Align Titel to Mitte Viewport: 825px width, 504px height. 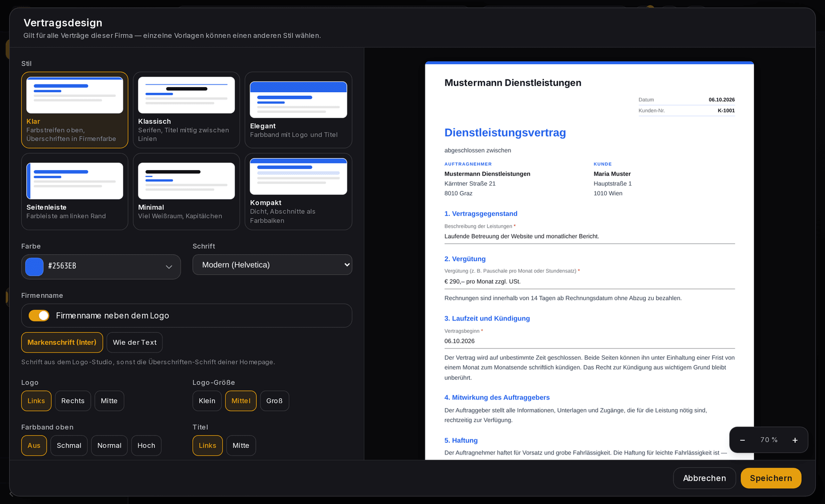pos(241,446)
